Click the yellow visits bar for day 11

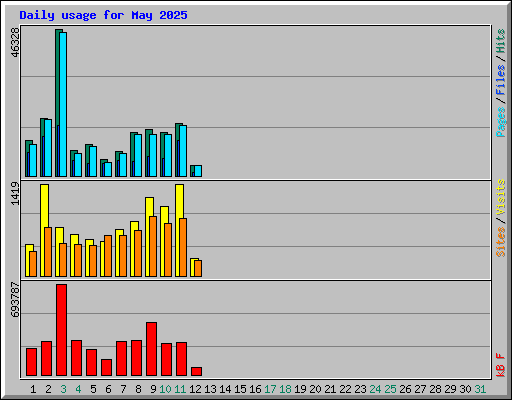click(x=179, y=230)
